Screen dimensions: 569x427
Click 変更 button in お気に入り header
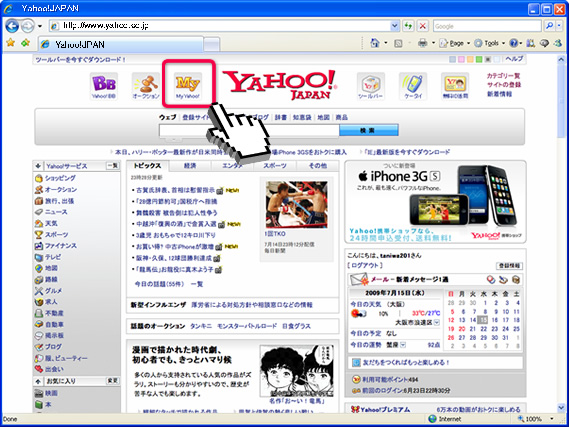coord(112,381)
